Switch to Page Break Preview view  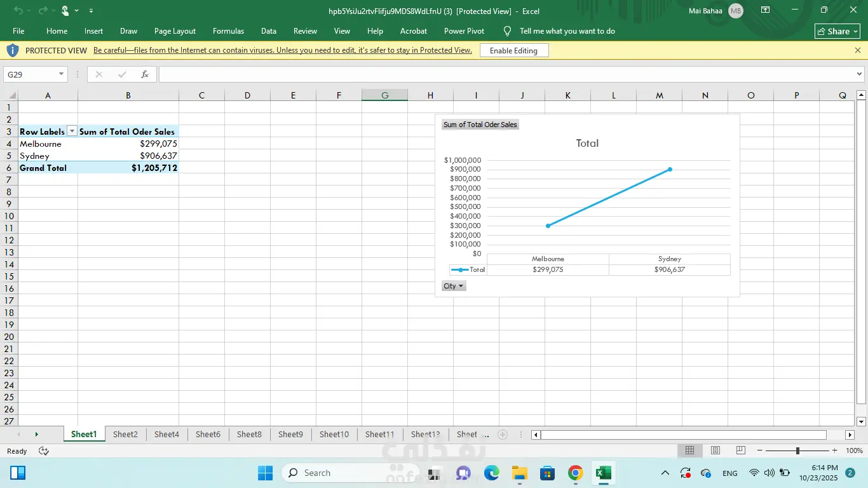pos(740,451)
